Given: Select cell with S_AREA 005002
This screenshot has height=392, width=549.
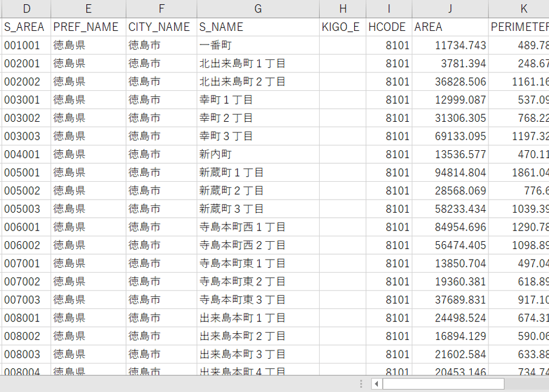Looking at the screenshot, I should click(x=27, y=191).
